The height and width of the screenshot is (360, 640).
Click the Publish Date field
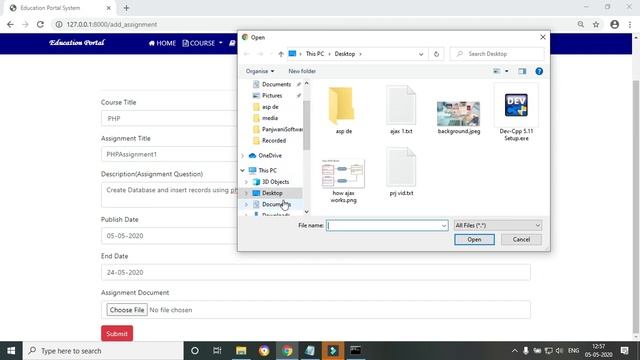point(169,236)
